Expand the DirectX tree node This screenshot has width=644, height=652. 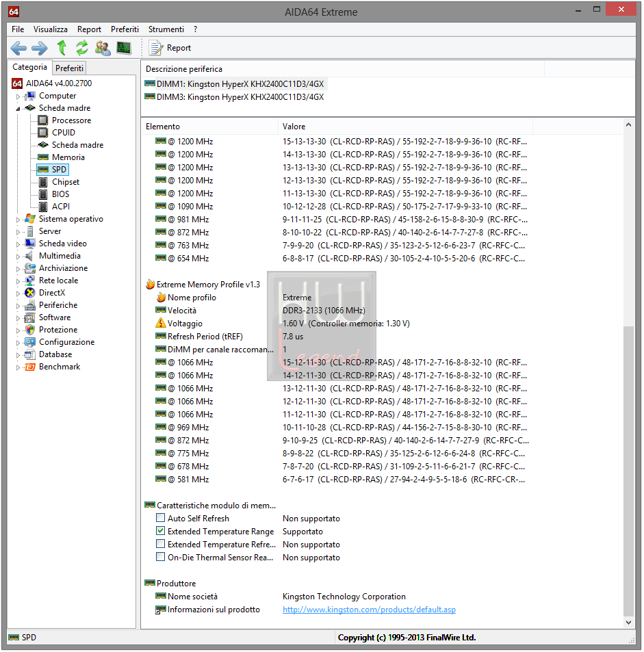point(18,293)
